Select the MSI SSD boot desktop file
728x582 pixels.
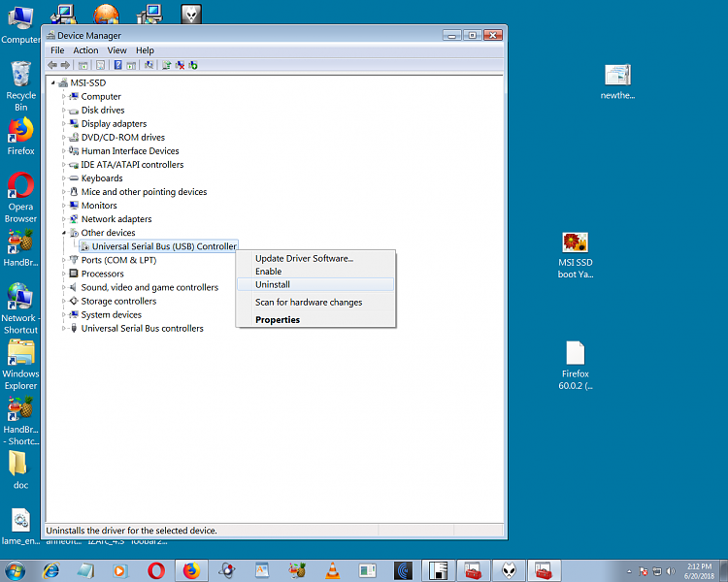[576, 255]
